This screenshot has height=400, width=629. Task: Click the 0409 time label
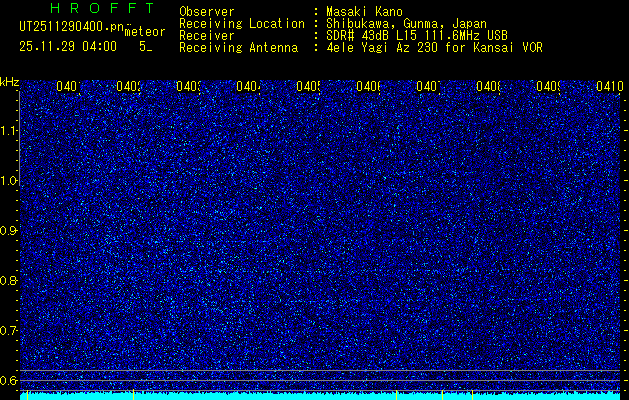click(549, 86)
